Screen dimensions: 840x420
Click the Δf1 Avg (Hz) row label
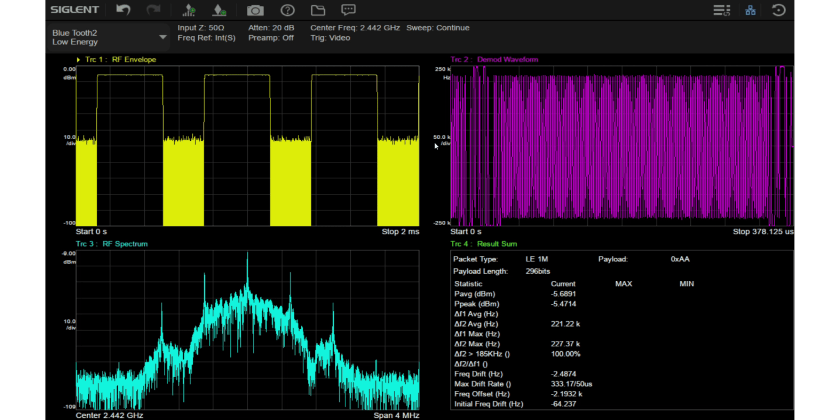[476, 314]
